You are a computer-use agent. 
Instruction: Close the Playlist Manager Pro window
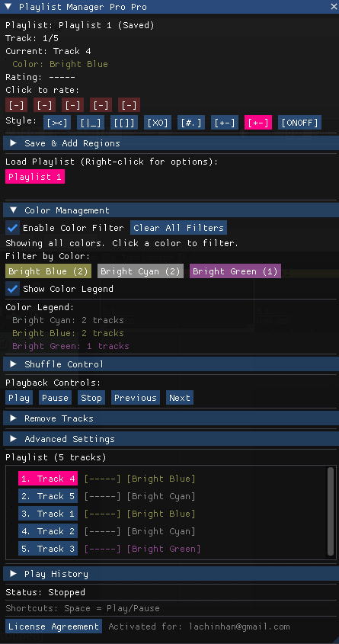pyautogui.click(x=333, y=7)
